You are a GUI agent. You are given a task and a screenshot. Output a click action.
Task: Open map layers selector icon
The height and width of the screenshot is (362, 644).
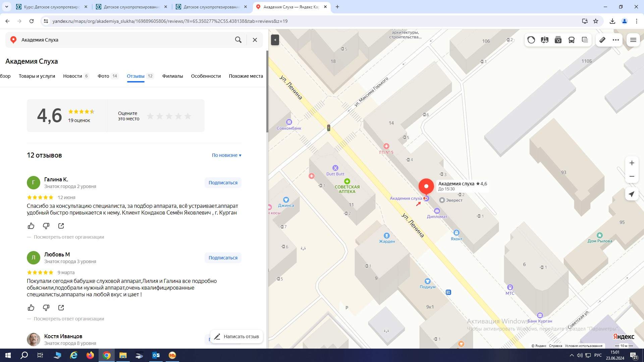(585, 40)
